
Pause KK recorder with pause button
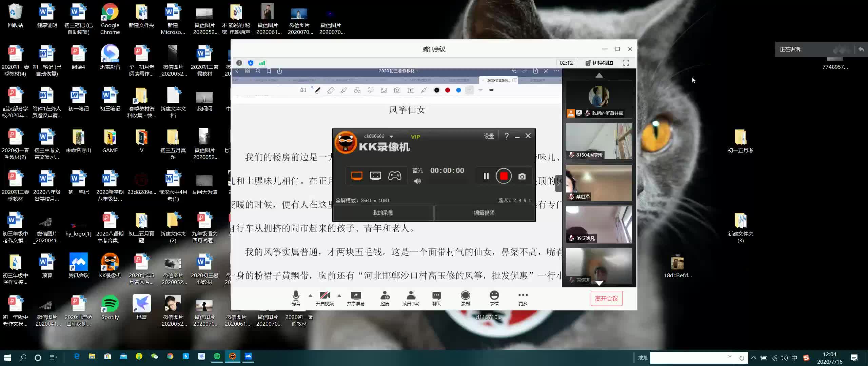(486, 176)
